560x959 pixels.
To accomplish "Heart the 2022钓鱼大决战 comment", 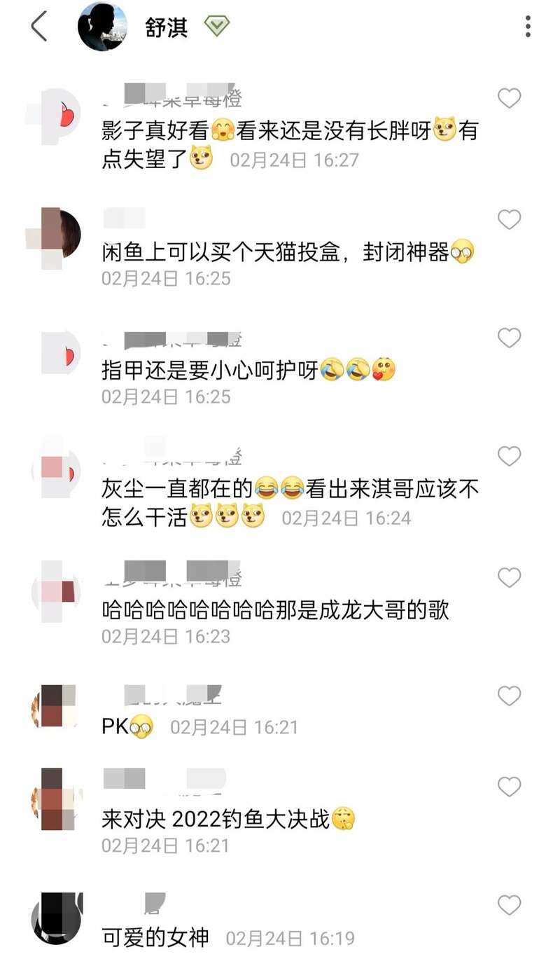I will [509, 787].
